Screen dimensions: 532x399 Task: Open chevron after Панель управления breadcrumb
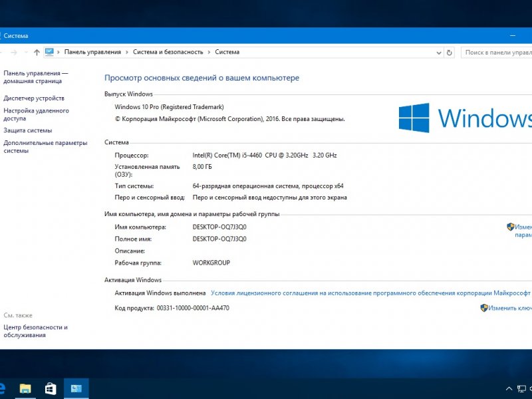pyautogui.click(x=127, y=52)
